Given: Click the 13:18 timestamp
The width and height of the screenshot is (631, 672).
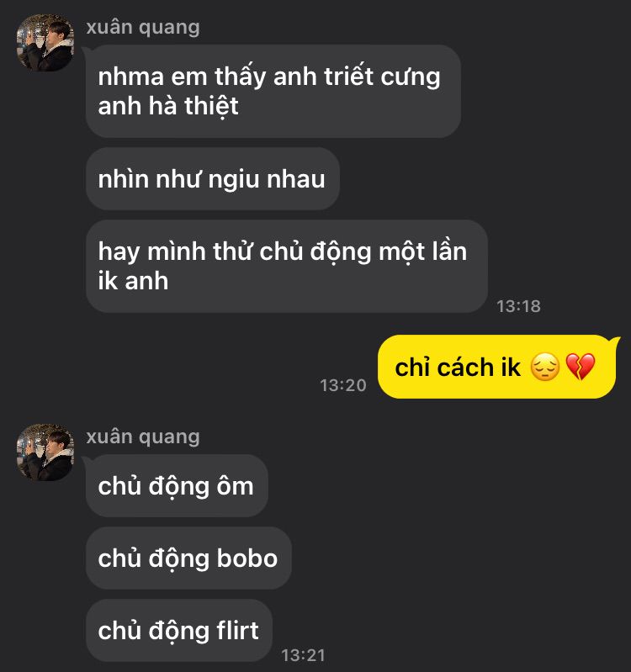Looking at the screenshot, I should (x=518, y=306).
